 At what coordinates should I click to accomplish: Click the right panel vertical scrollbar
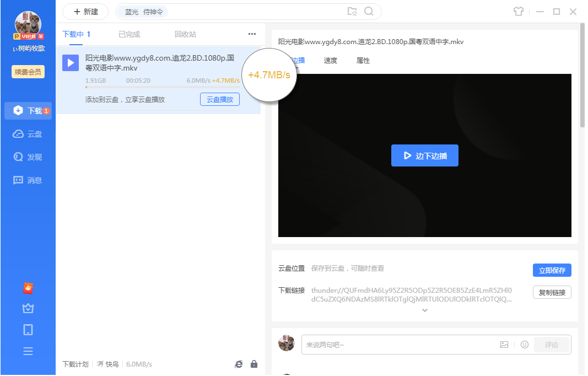[582, 75]
